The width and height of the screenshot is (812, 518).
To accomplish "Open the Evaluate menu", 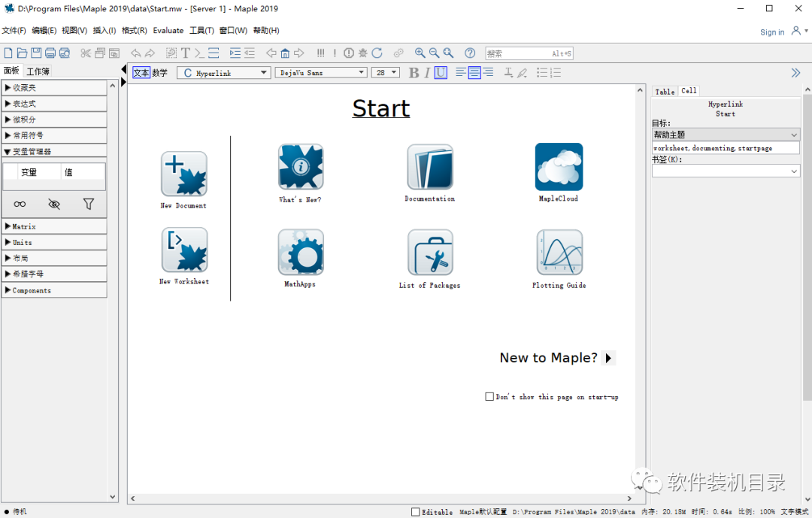I will point(168,31).
